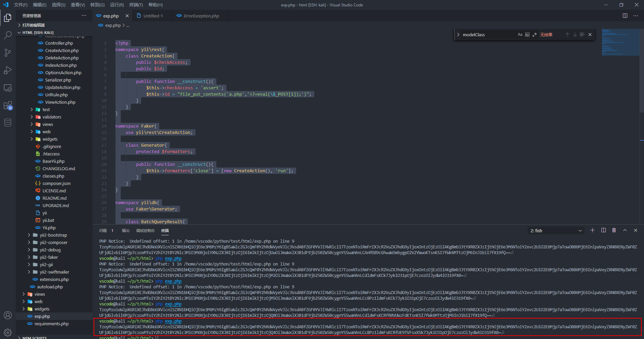The image size is (644, 339).
Task: Open the Accounts icon in activity bar
Action: 7,315
